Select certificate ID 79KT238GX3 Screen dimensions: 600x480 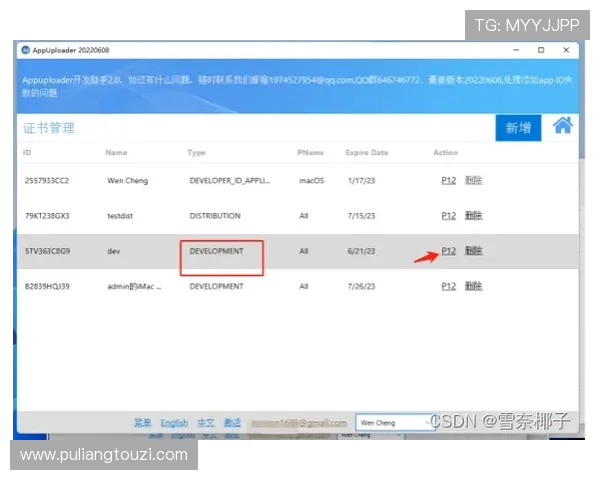47,216
